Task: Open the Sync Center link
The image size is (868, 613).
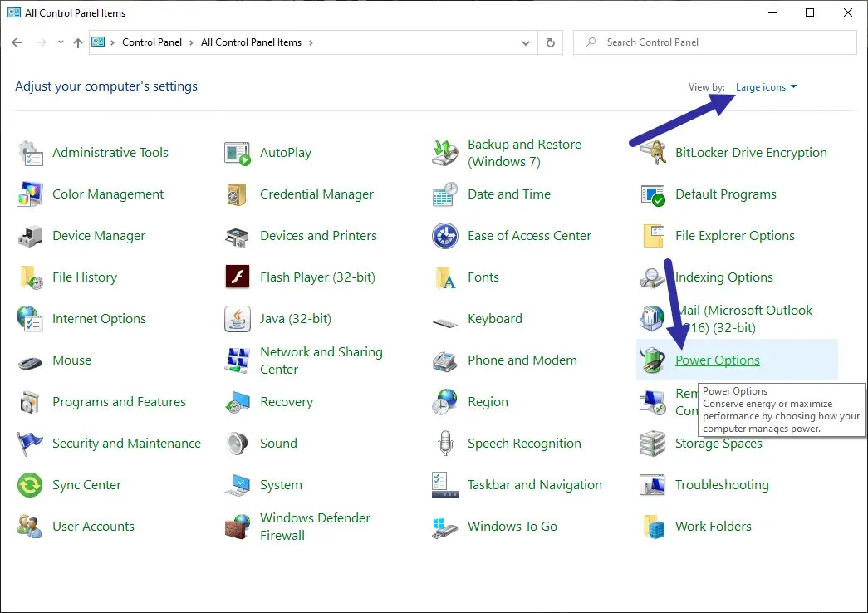Action: tap(86, 485)
